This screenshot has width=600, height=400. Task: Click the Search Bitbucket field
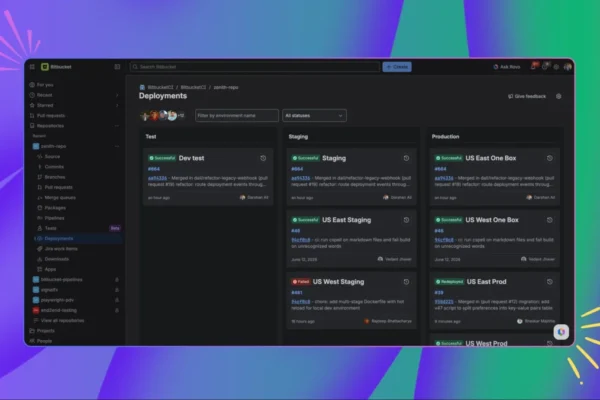(x=255, y=67)
